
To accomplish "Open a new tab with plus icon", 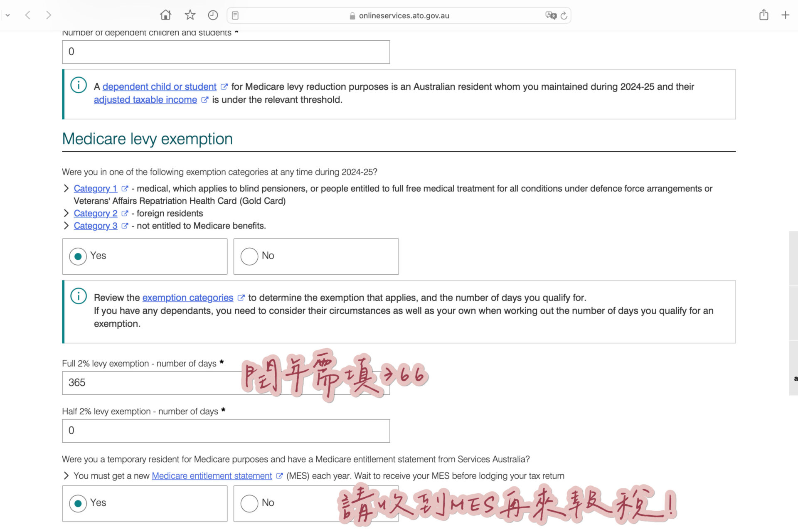I will coord(785,15).
